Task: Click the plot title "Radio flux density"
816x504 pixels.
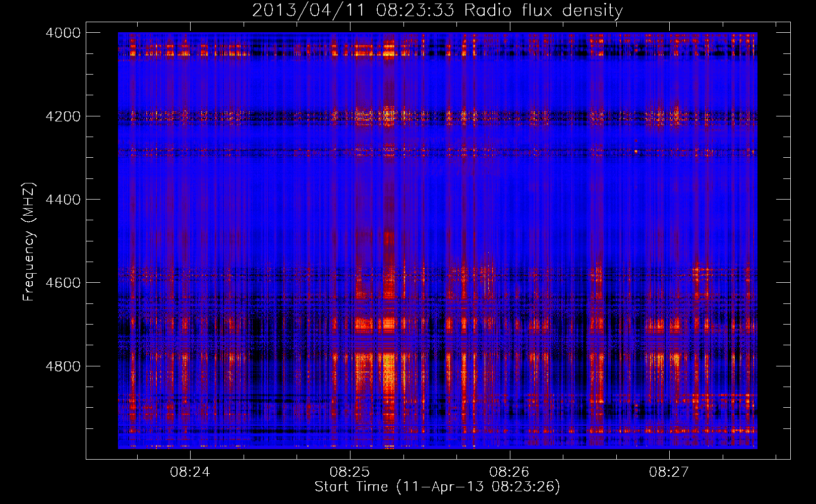Action: click(544, 11)
